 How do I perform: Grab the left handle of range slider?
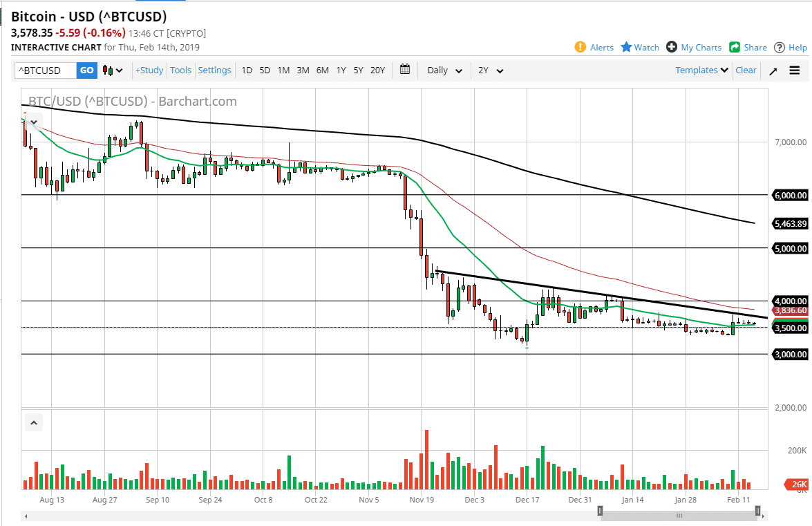coord(600,511)
